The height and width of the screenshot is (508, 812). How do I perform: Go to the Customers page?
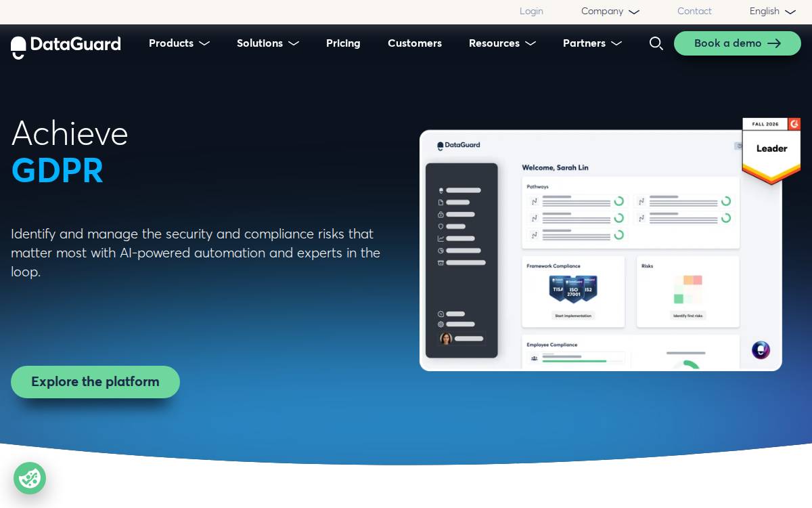[x=415, y=43]
